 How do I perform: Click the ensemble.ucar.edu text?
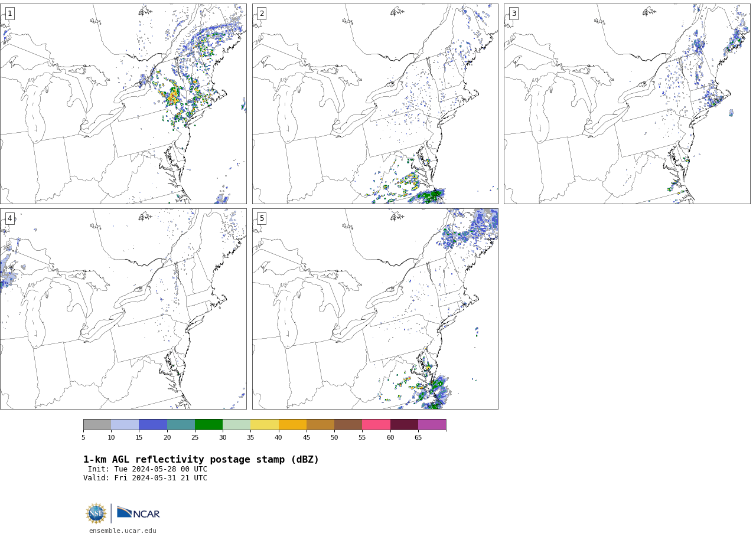tap(123, 531)
